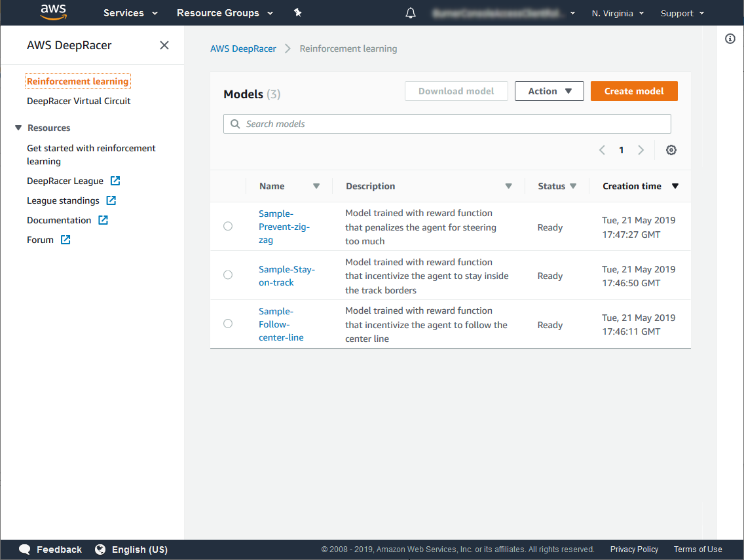The width and height of the screenshot is (744, 560).
Task: Collapse the Resources section
Action: (18, 128)
